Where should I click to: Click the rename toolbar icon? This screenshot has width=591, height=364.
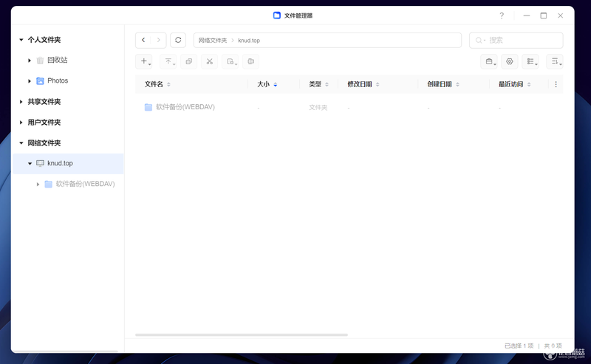250,61
